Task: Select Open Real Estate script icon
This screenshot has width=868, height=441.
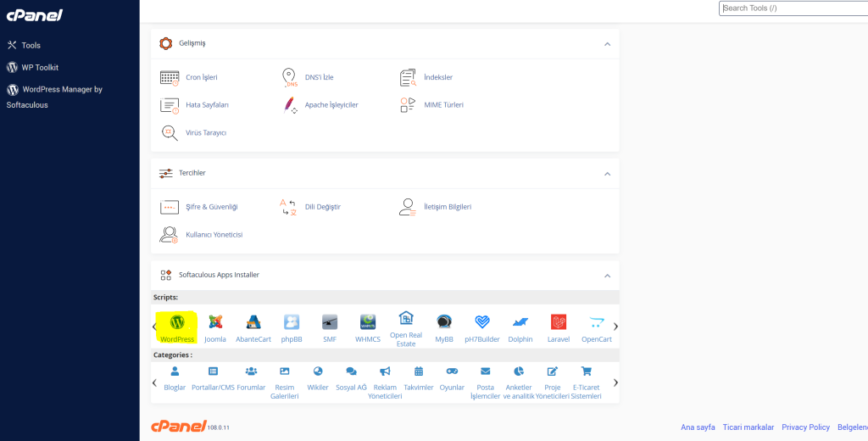Action: pos(406,318)
